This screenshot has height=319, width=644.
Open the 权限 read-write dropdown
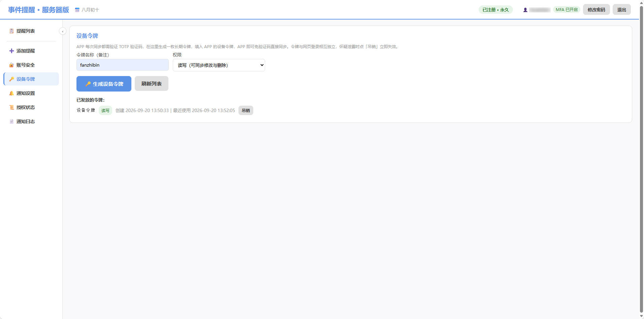[x=219, y=65]
